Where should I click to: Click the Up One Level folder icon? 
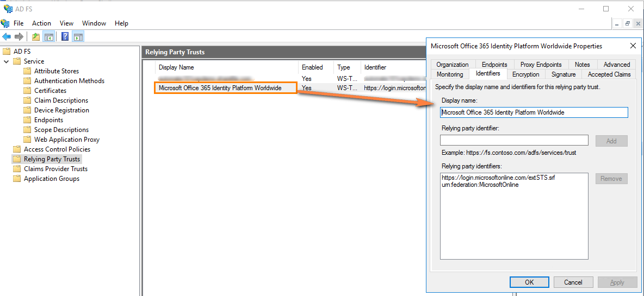tap(36, 37)
